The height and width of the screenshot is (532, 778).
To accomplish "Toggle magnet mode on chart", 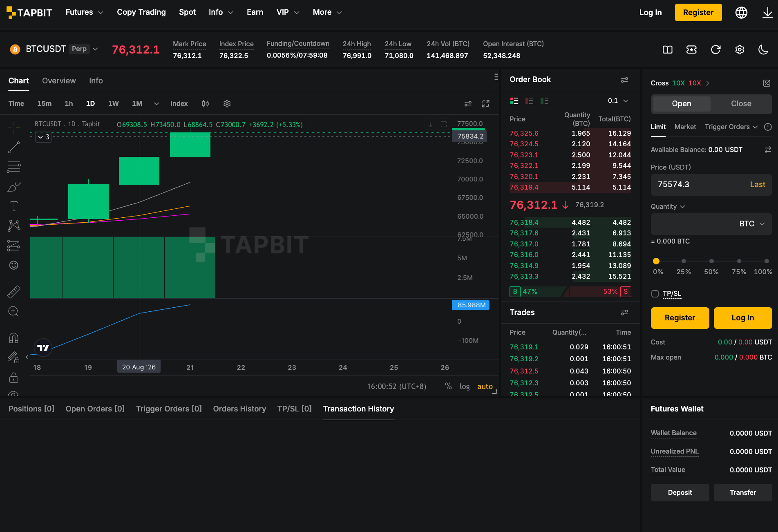I will click(14, 338).
